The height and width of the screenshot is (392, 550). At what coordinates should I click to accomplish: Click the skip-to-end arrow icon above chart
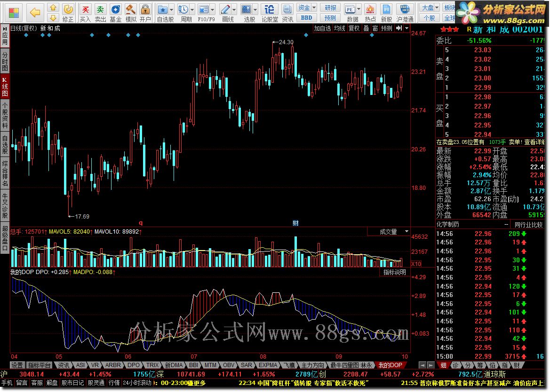[x=399, y=28]
